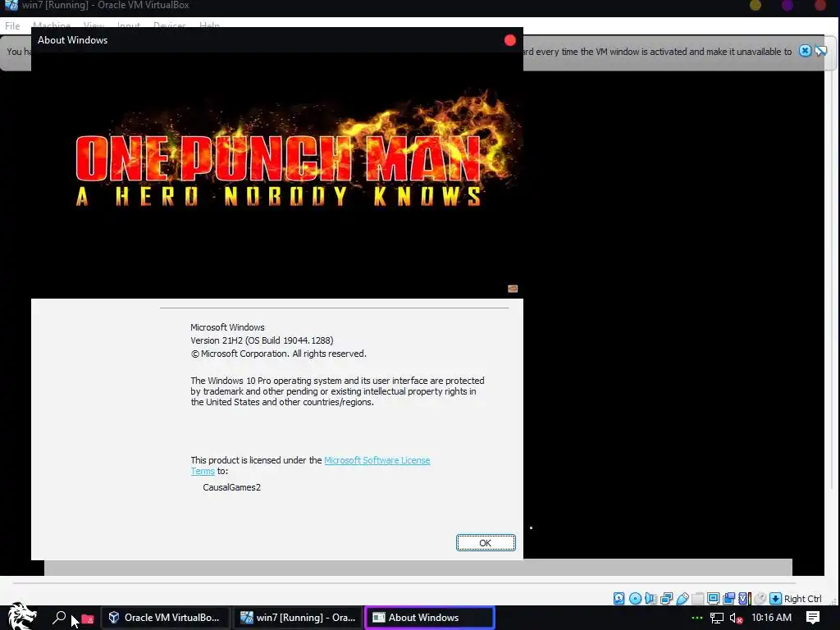Click the recording indicator icon
The width and height of the screenshot is (840, 630).
click(x=728, y=598)
